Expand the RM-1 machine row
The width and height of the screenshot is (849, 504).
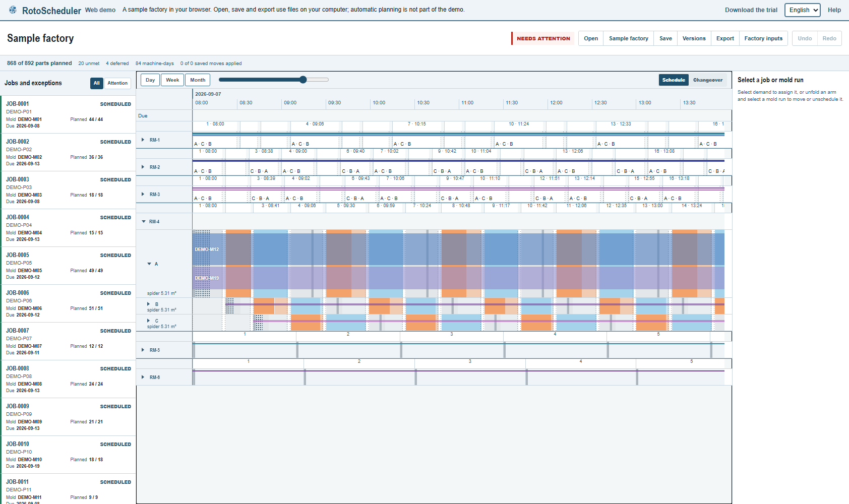(x=143, y=140)
